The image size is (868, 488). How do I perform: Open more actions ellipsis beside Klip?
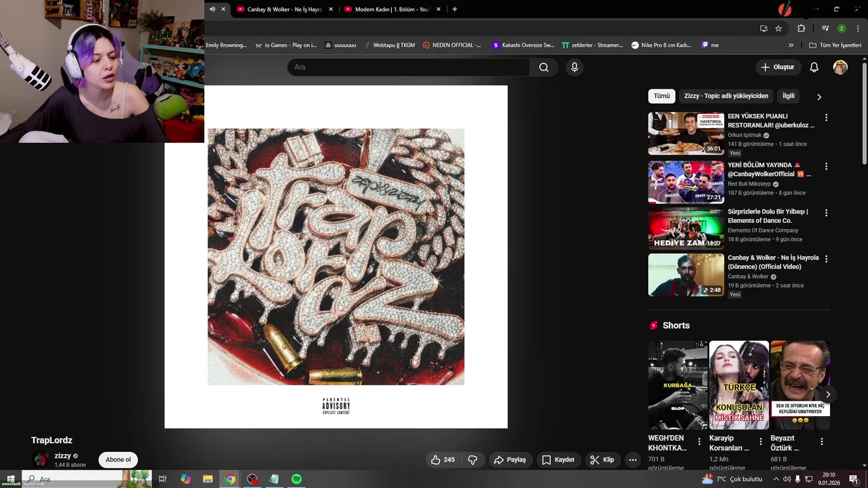[633, 460]
